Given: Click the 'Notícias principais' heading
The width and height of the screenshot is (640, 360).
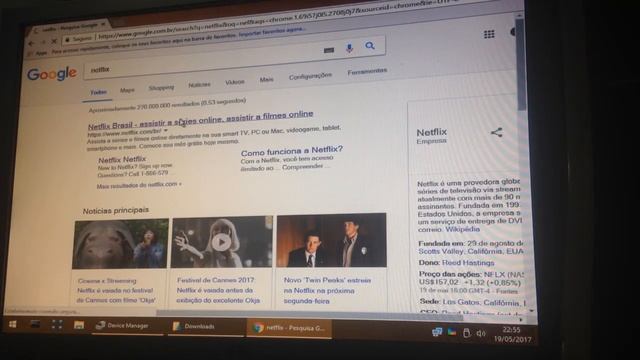Looking at the screenshot, I should click(x=116, y=211).
